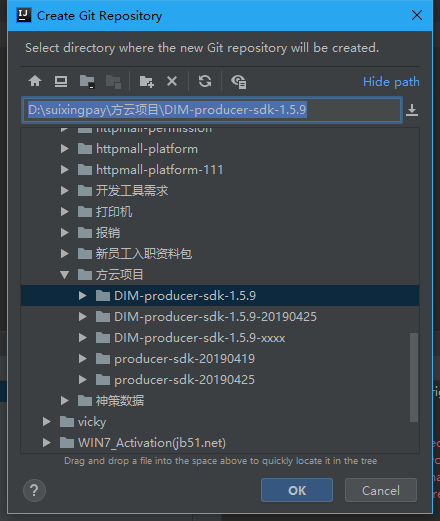
Task: Click folder icon beside 神策数据
Action: click(85, 401)
